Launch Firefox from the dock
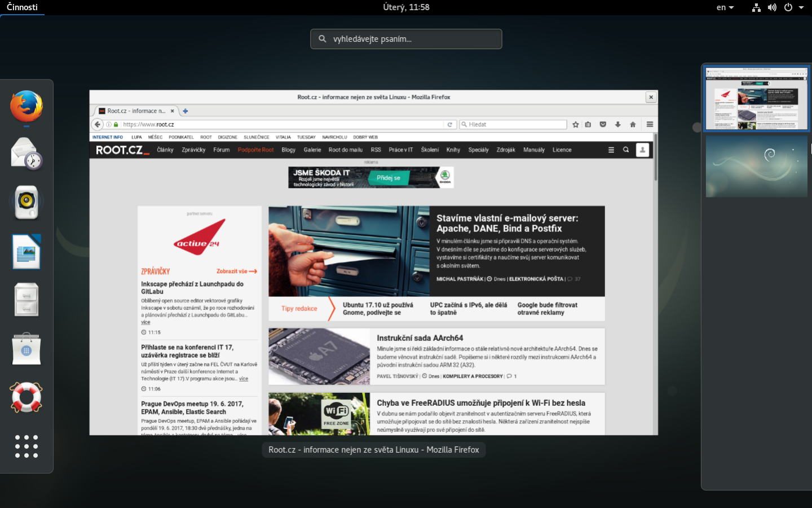Screen dimensions: 812x508 coord(27,106)
